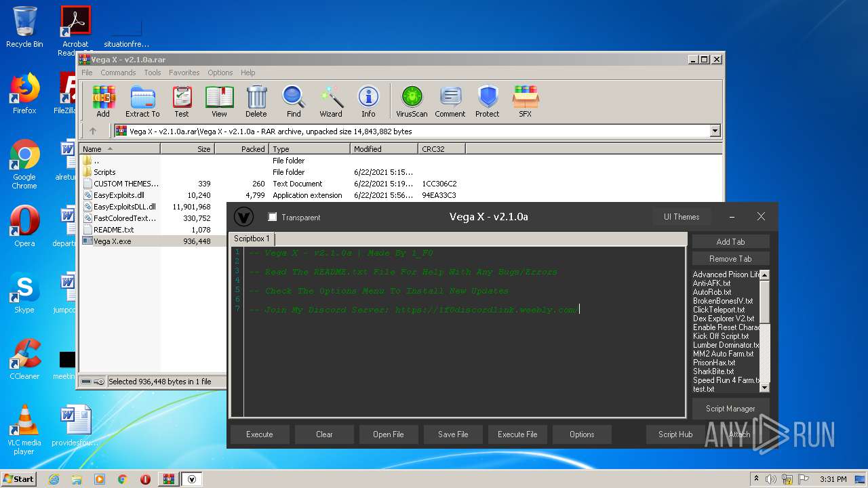
Task: Open the Script Manager
Action: (730, 409)
